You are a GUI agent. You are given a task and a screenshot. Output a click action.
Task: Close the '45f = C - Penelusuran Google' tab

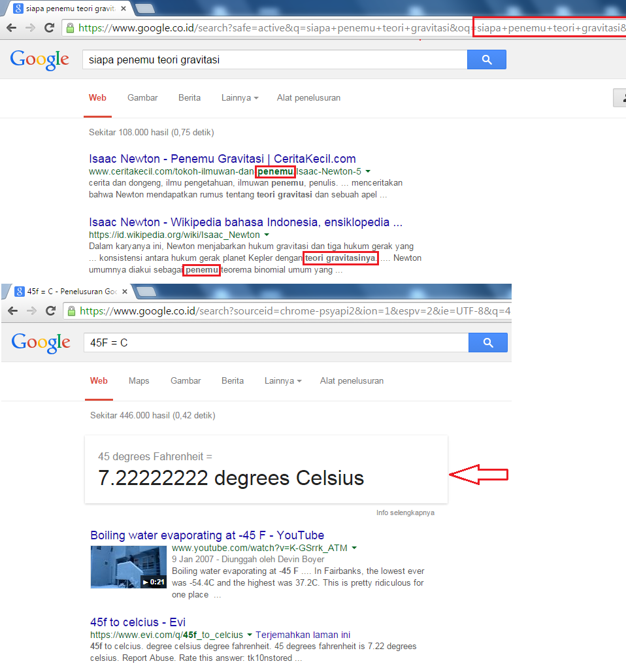(x=125, y=292)
